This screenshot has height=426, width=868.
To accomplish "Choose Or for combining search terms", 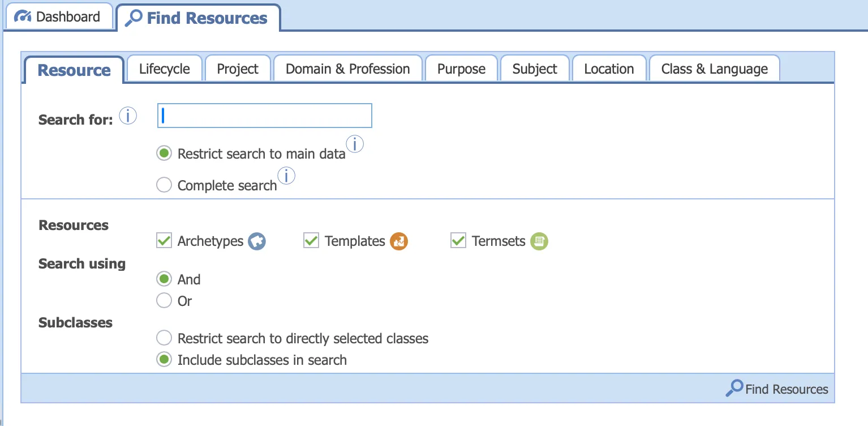I will coord(164,300).
